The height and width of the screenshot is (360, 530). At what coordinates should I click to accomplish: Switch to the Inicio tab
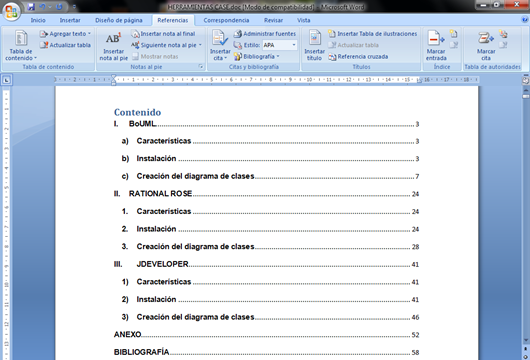click(x=38, y=20)
